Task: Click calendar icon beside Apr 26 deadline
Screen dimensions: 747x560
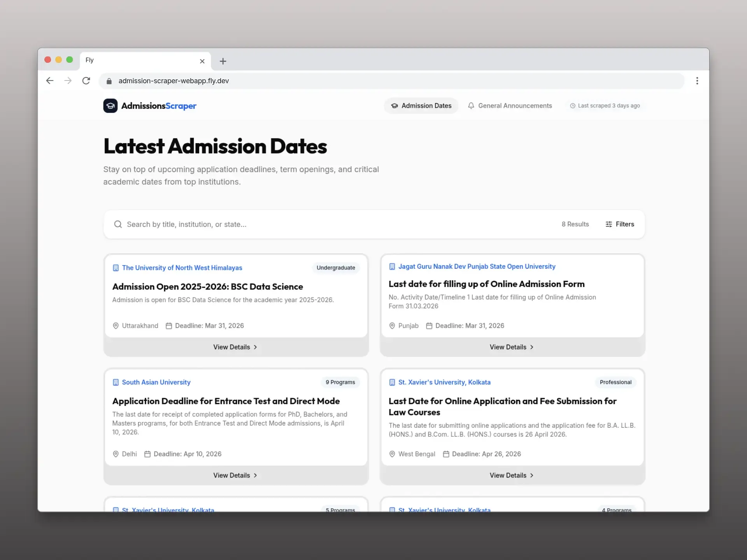Action: 446,454
